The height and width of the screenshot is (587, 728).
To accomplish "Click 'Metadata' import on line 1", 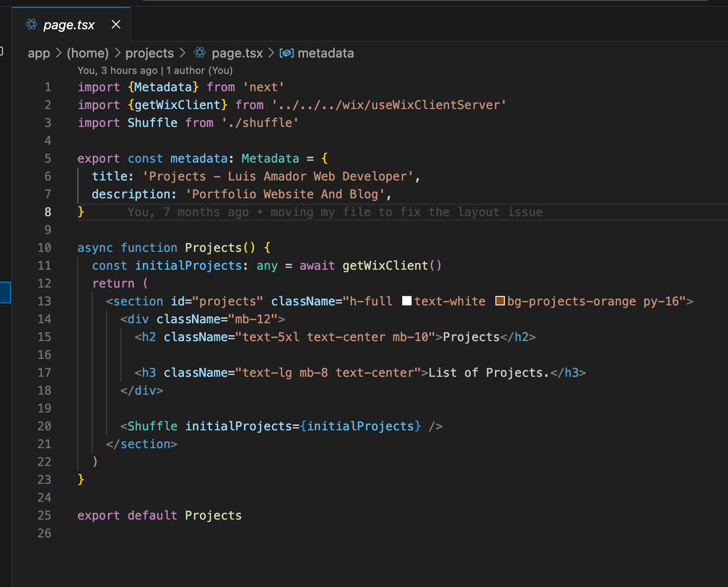I will [x=163, y=87].
